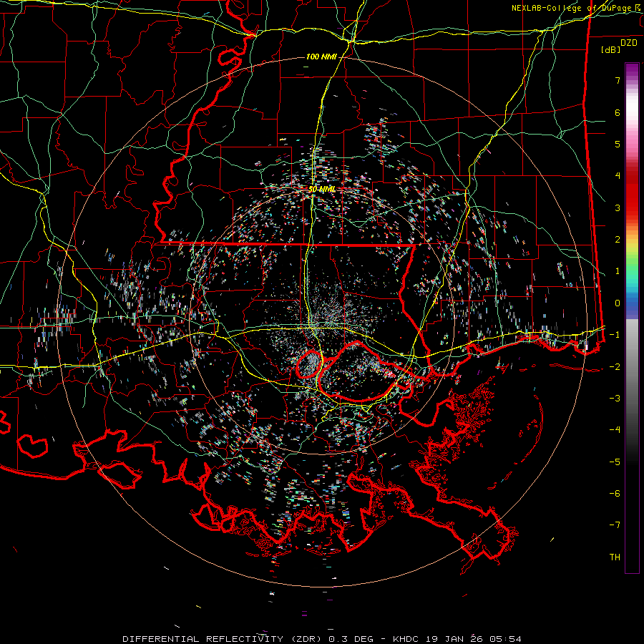Click the 2 dB label on color scale
Image resolution: width=644 pixels, height=644 pixels.
pyautogui.click(x=618, y=240)
